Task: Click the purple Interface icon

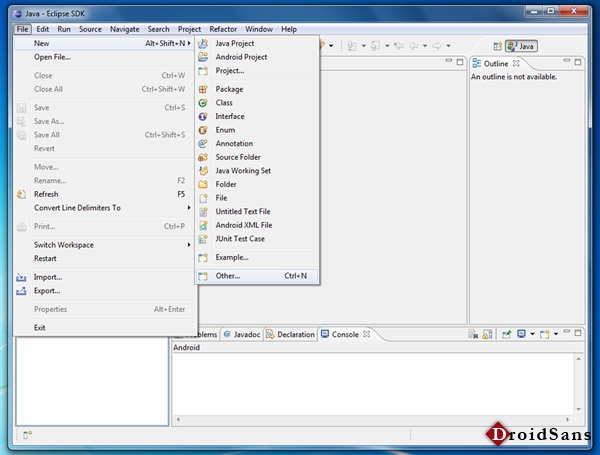Action: 203,116
